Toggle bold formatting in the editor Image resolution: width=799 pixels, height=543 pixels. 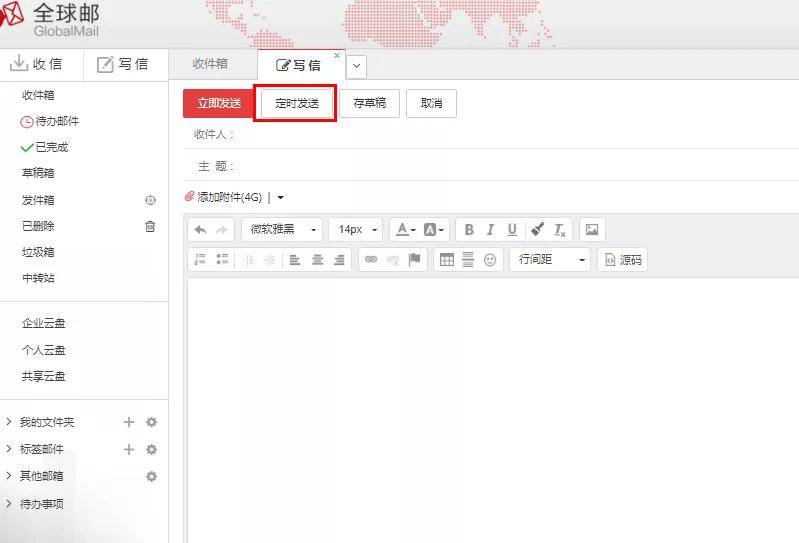(468, 230)
